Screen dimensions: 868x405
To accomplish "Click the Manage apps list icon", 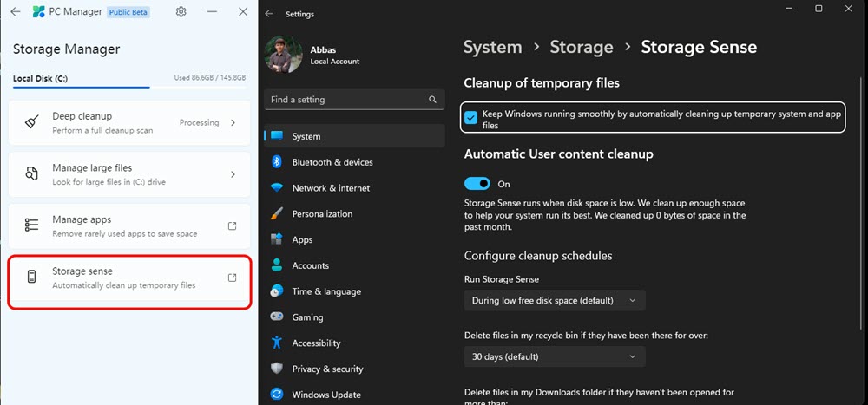I will 31,225.
